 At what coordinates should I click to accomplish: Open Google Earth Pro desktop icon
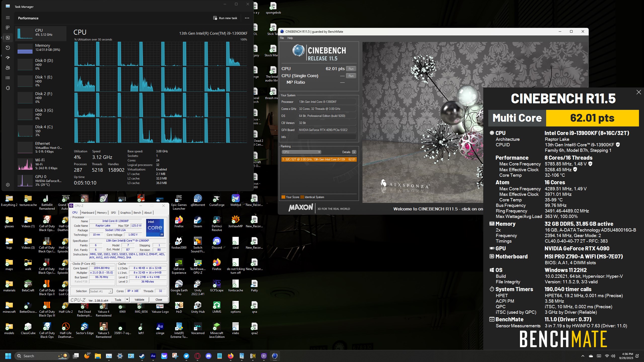point(179,288)
